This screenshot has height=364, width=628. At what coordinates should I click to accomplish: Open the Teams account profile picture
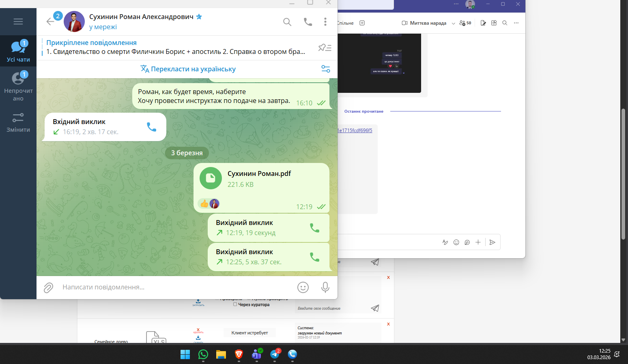[470, 4]
